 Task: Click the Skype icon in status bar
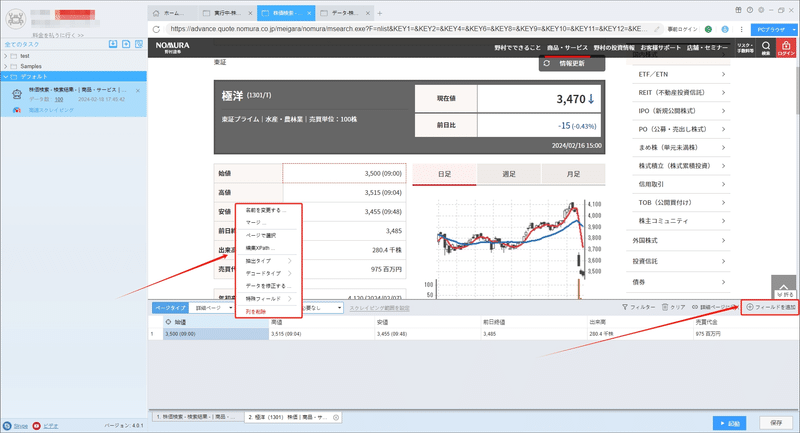tap(7, 426)
